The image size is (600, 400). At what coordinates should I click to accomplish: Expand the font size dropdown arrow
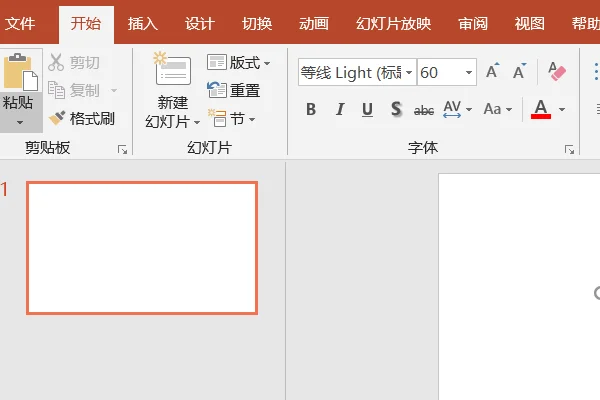[x=469, y=72]
